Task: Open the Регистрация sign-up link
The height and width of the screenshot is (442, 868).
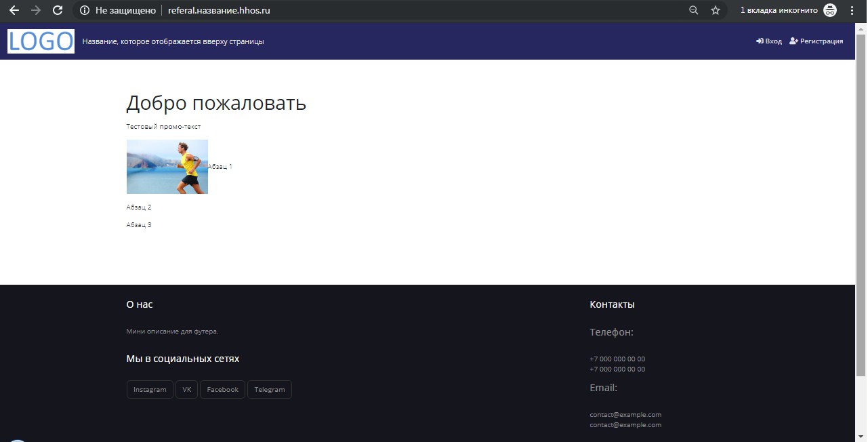Action: click(x=817, y=41)
